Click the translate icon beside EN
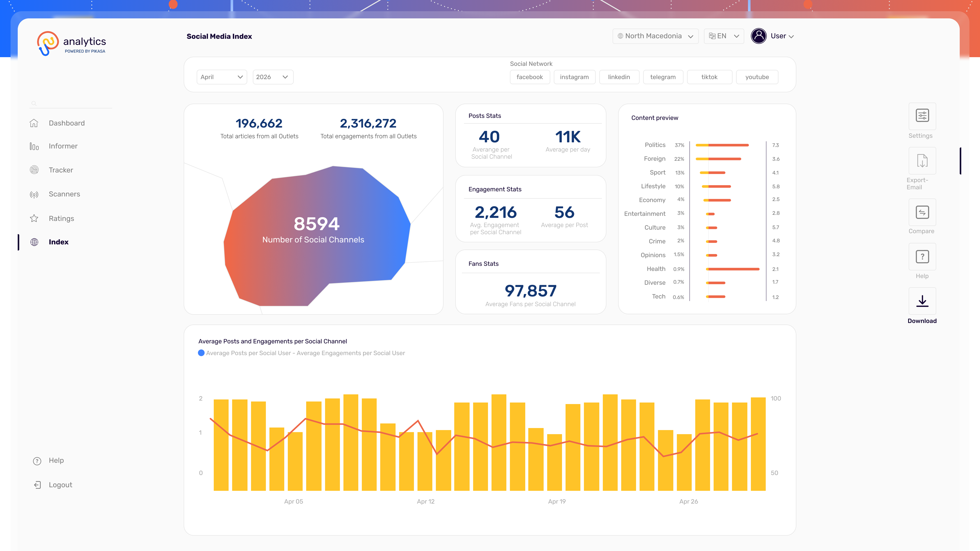The height and width of the screenshot is (551, 980). pyautogui.click(x=712, y=36)
